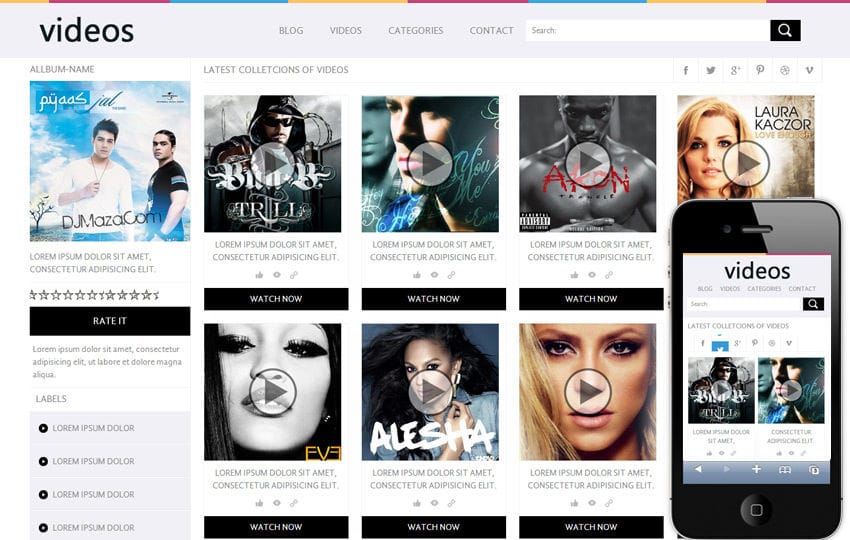Screen dimensions: 850x540
Task: Click phone mockup search button
Action: pos(813,304)
